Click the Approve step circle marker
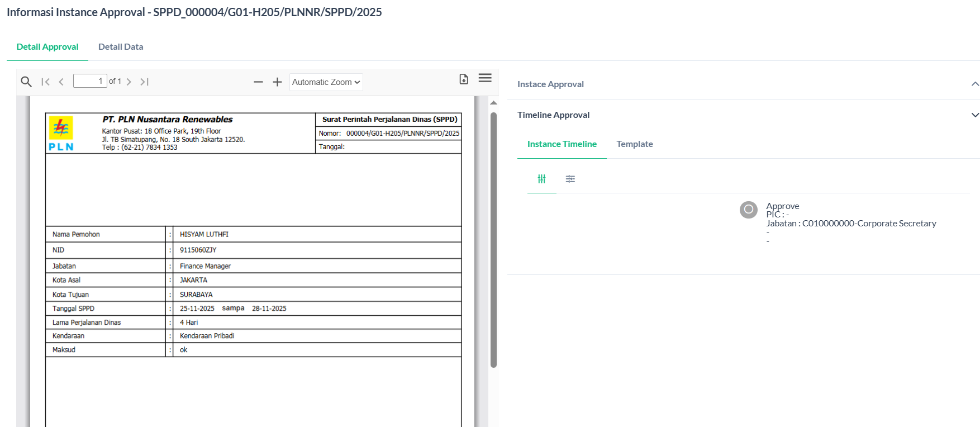Viewport: 980px width, 427px height. pyautogui.click(x=749, y=210)
